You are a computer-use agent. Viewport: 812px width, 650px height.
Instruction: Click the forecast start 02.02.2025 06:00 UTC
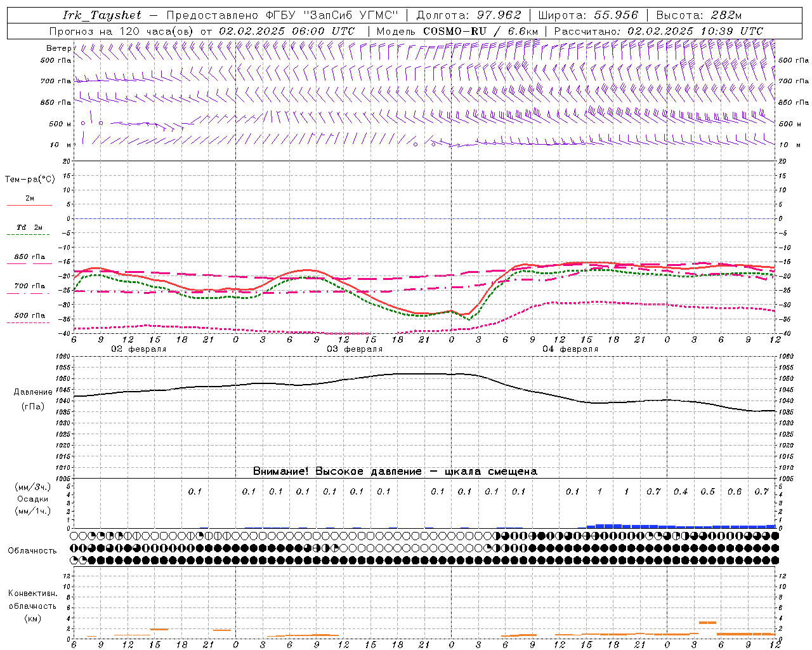[x=287, y=31]
